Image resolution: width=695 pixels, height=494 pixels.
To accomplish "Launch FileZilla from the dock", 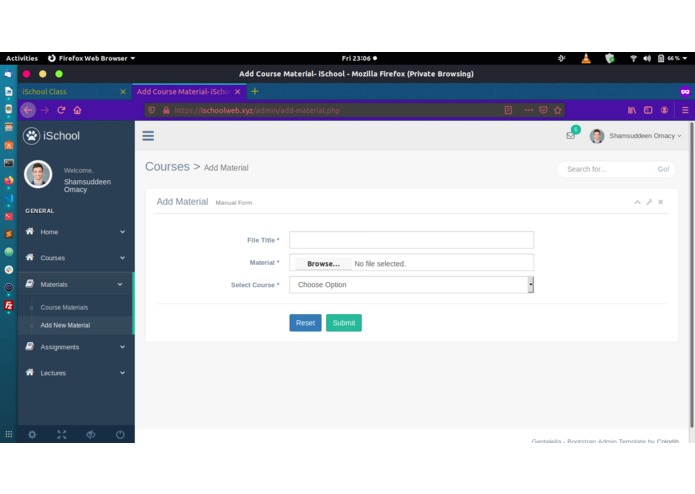I will 8,305.
